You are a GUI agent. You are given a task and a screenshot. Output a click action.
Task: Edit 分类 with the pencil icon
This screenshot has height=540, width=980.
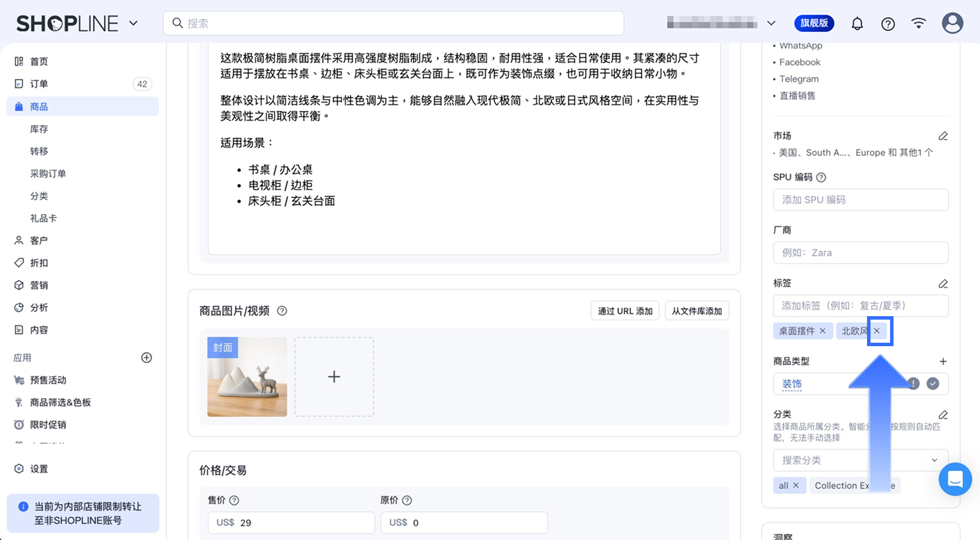pos(943,415)
